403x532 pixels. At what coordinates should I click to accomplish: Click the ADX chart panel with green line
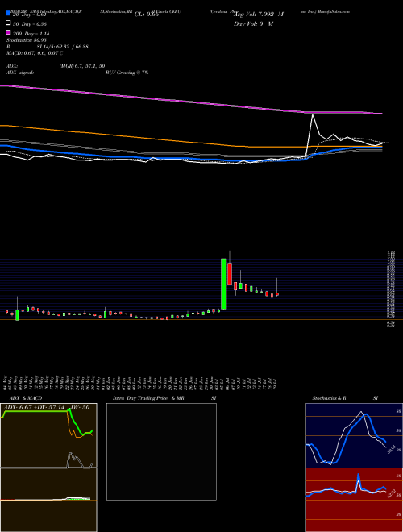48,435
